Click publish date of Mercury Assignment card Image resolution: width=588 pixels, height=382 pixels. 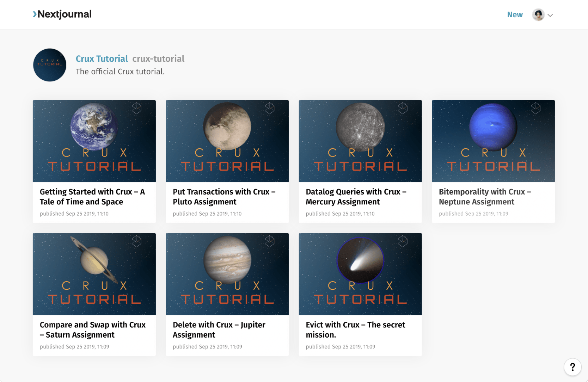point(340,214)
